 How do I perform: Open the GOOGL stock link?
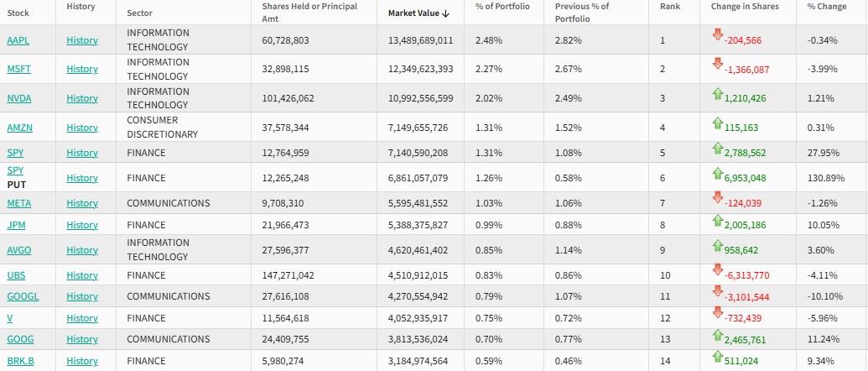(x=23, y=296)
